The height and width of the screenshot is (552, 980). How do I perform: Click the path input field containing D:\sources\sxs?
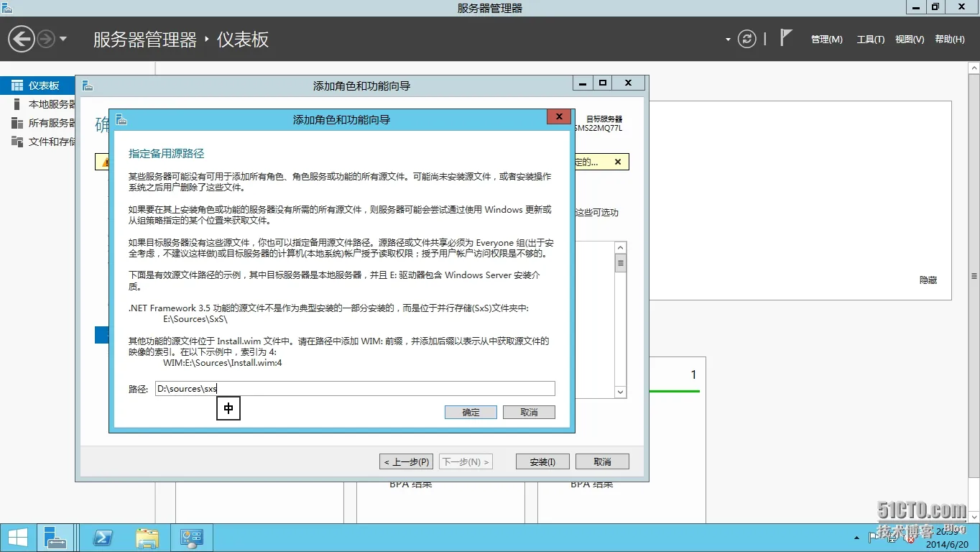tap(355, 389)
